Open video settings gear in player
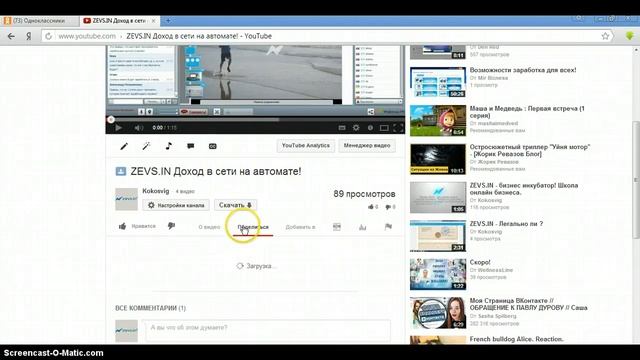Viewport: 640px width, 360px height. 356,128
